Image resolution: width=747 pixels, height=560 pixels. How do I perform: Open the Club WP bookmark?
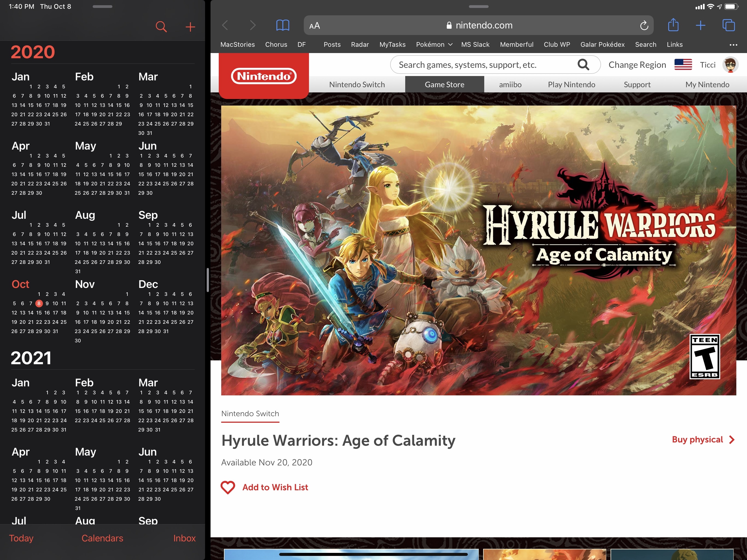tap(556, 45)
